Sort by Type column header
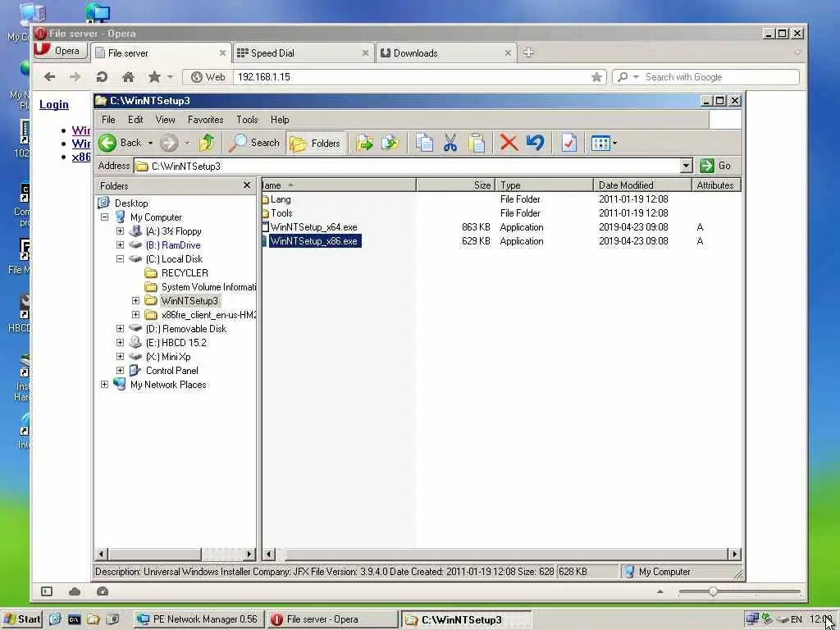This screenshot has width=840, height=630. 545,185
